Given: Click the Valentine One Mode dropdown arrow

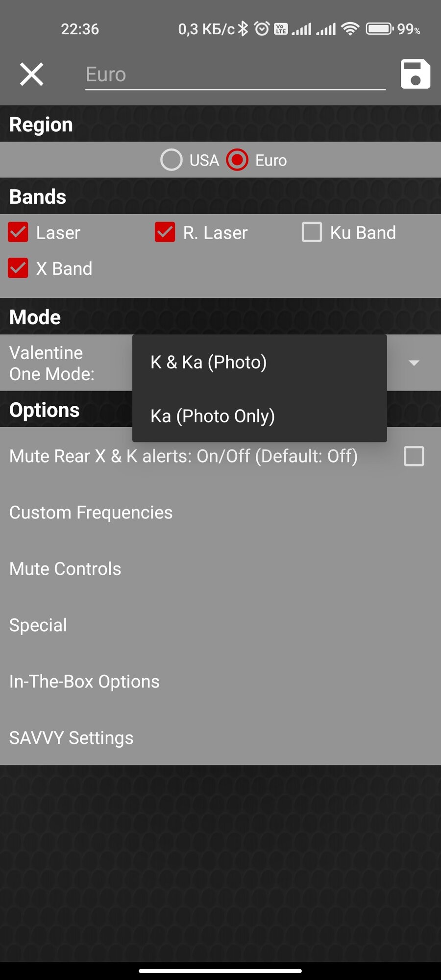Looking at the screenshot, I should point(414,363).
